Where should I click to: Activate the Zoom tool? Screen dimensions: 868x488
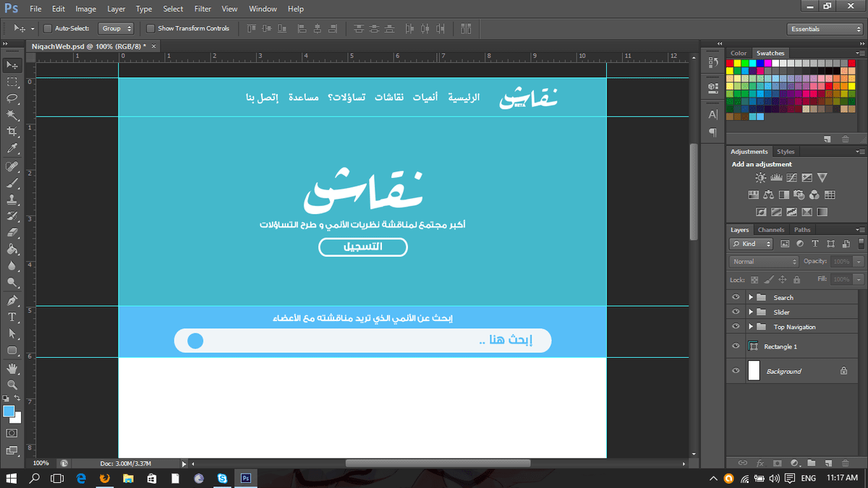12,385
